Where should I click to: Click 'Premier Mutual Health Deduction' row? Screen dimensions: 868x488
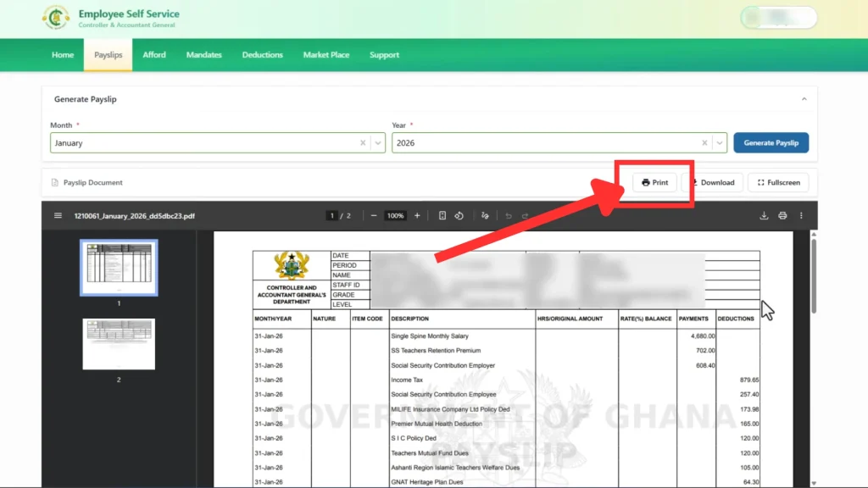[437, 424]
